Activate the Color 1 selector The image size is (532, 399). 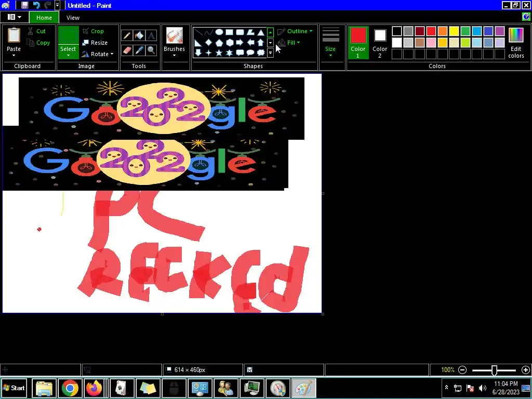[x=358, y=43]
